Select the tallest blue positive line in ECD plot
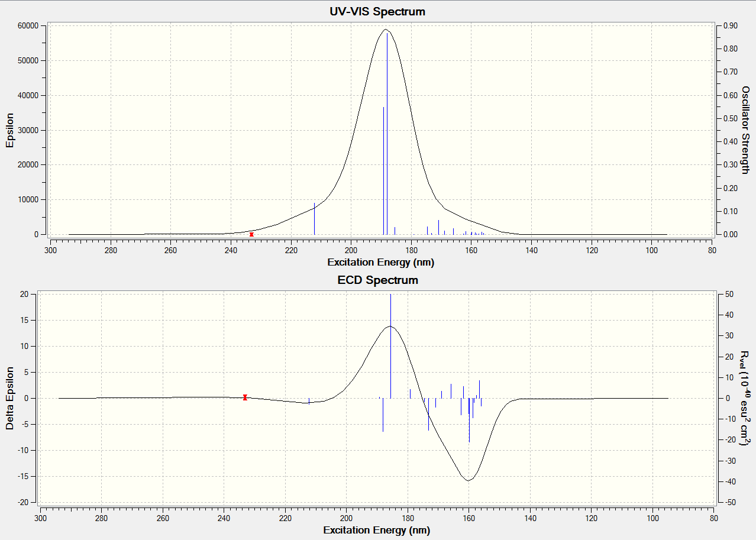 click(390, 346)
